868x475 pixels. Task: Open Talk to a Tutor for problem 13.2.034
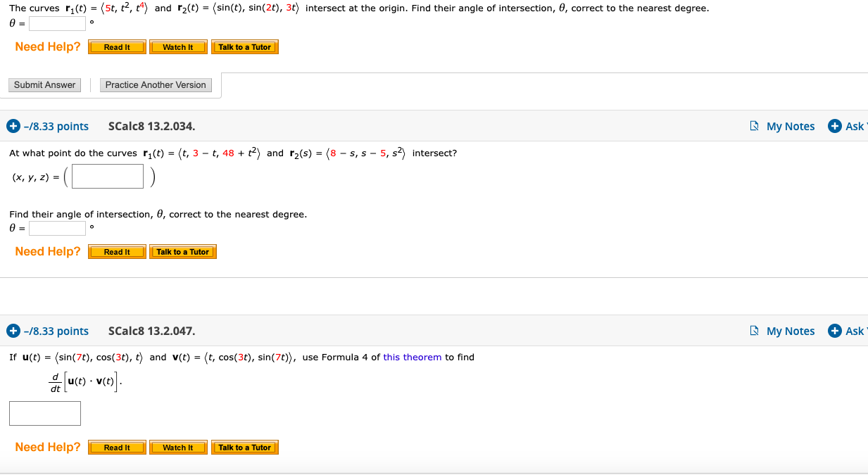pyautogui.click(x=182, y=251)
